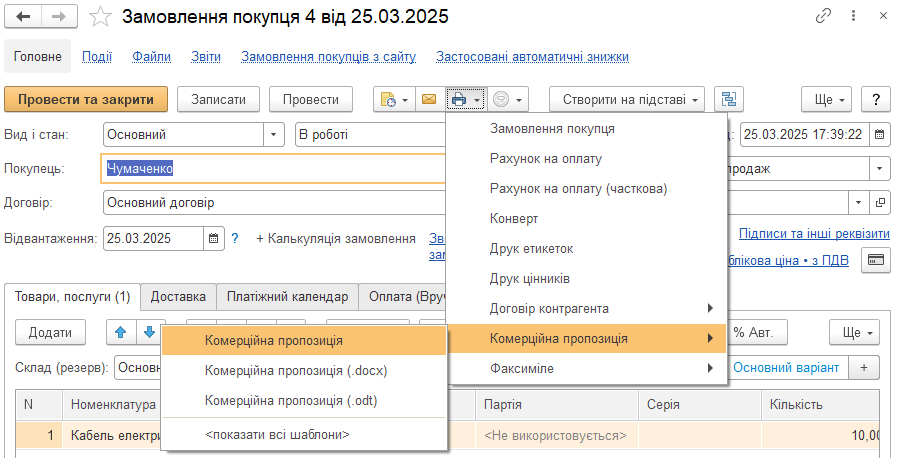Image resolution: width=897 pixels, height=458 pixels.
Task: Click Додати button to add row
Action: [50, 332]
